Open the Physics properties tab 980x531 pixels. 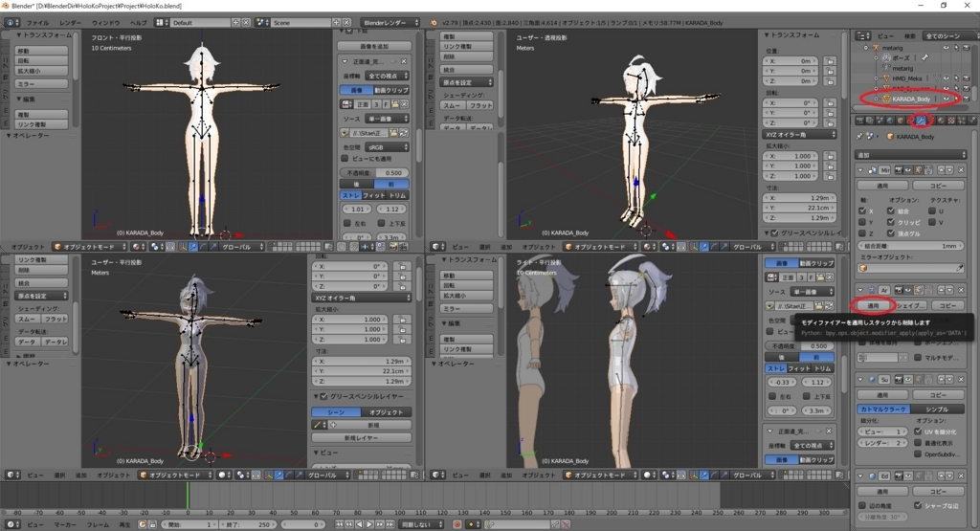(972, 121)
